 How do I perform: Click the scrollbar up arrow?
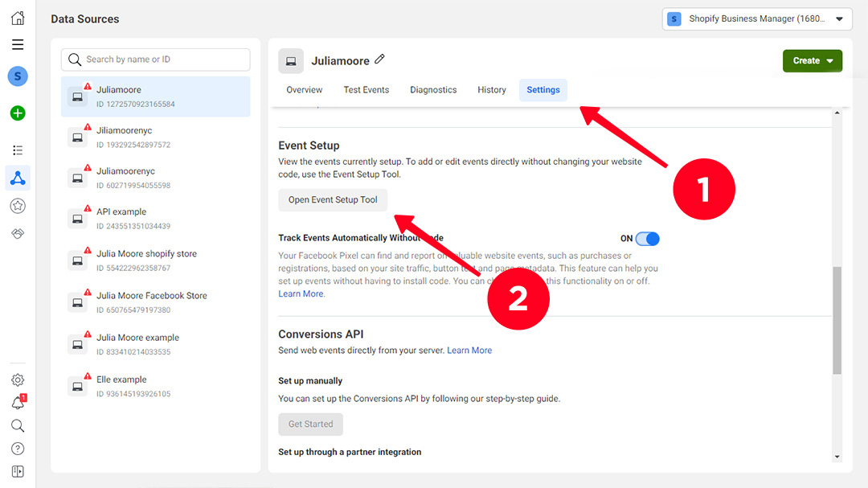(x=837, y=113)
